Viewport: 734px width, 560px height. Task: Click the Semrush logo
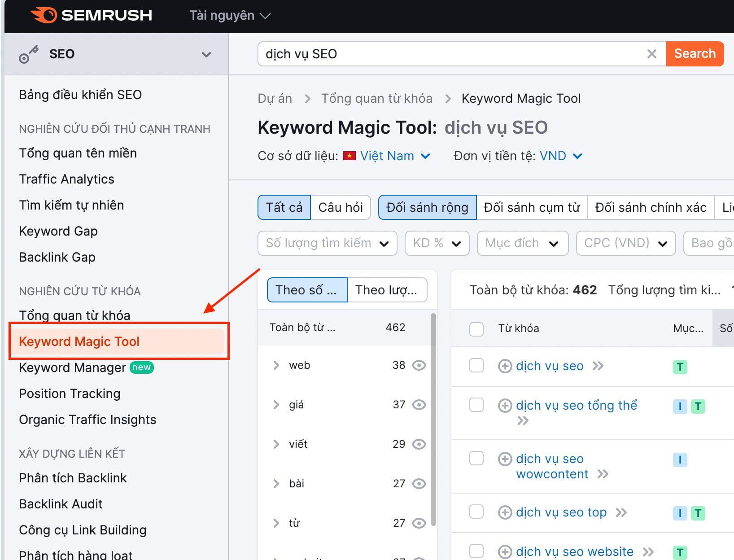click(91, 15)
